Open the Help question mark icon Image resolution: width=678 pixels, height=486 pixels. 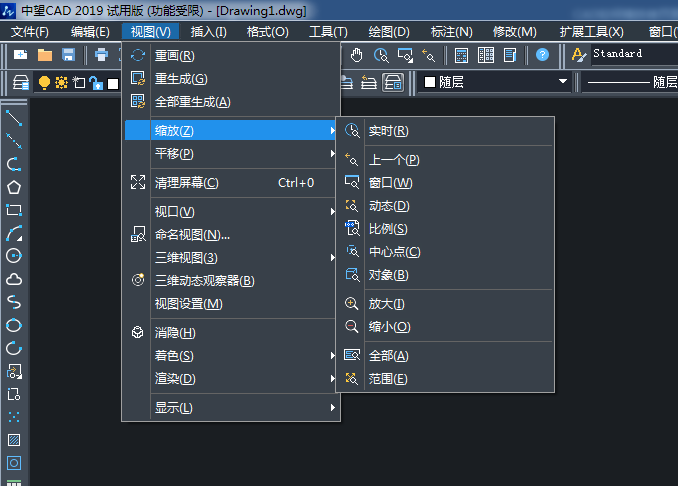point(542,54)
